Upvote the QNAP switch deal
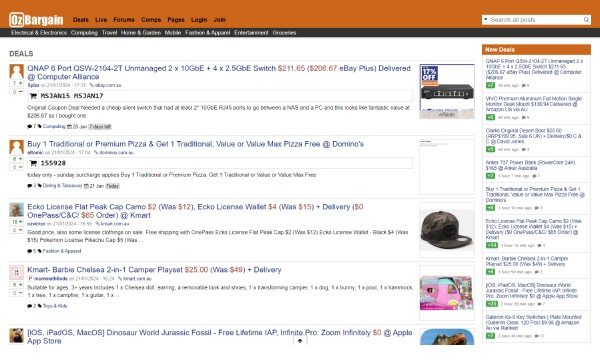This screenshot has height=360, width=600. [20, 83]
